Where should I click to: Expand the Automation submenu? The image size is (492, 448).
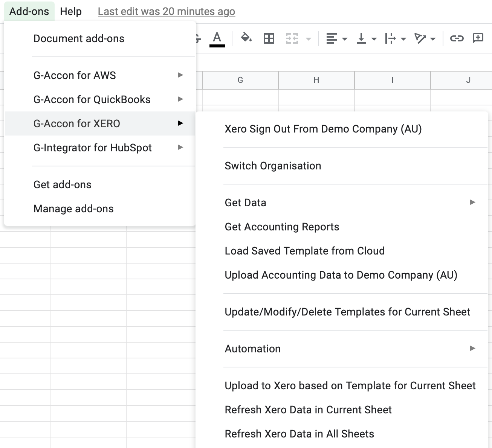[x=342, y=349]
